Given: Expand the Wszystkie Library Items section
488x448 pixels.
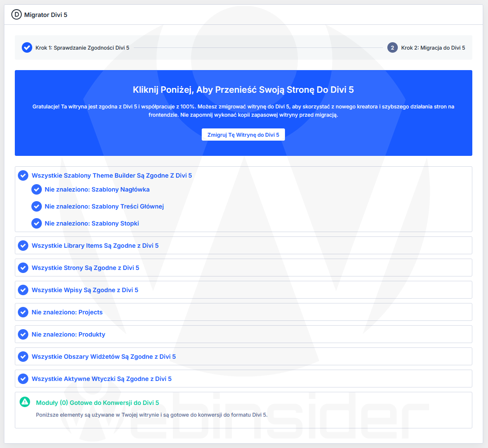Looking at the screenshot, I should 95,246.
